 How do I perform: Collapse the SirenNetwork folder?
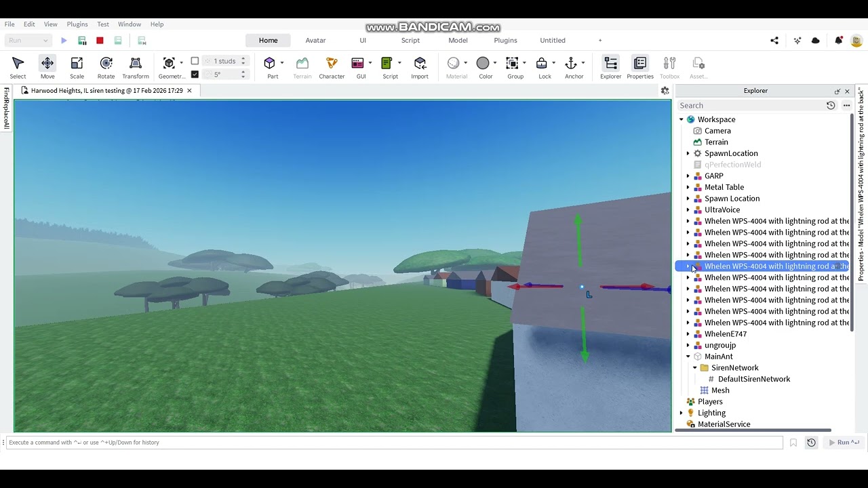(x=695, y=368)
